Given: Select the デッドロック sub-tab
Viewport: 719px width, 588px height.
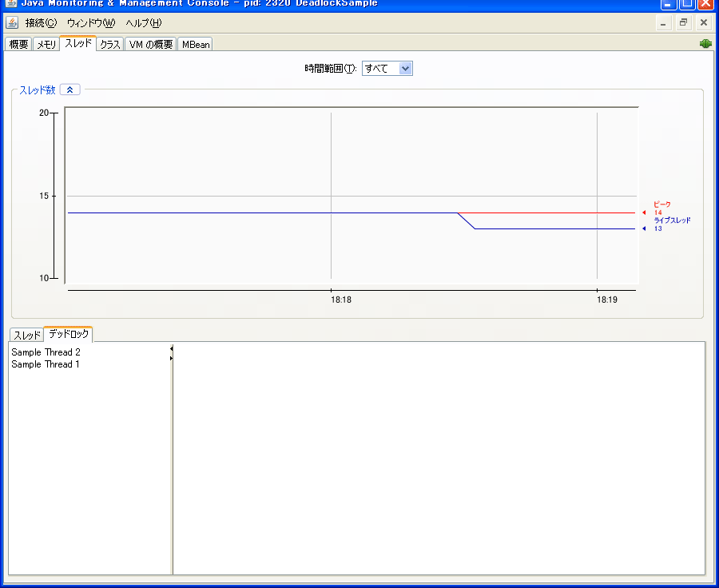Looking at the screenshot, I should [x=69, y=334].
